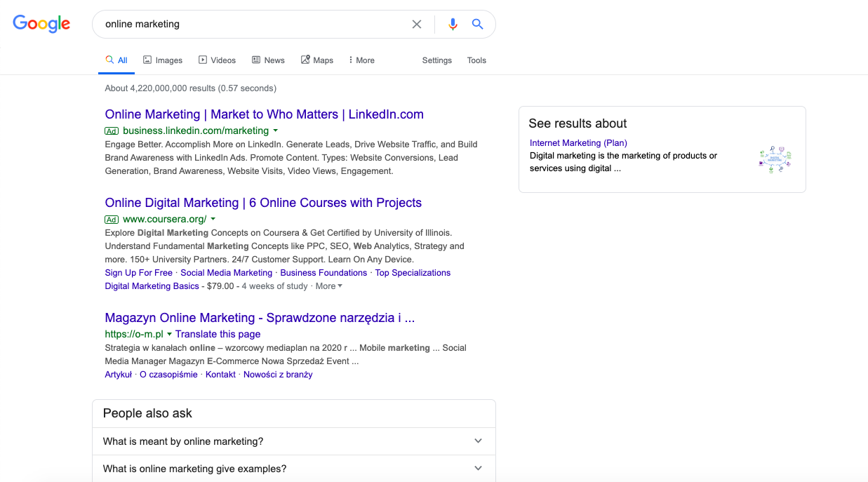The height and width of the screenshot is (482, 868).
Task: Select the Images camera icon tab
Action: pos(146,60)
